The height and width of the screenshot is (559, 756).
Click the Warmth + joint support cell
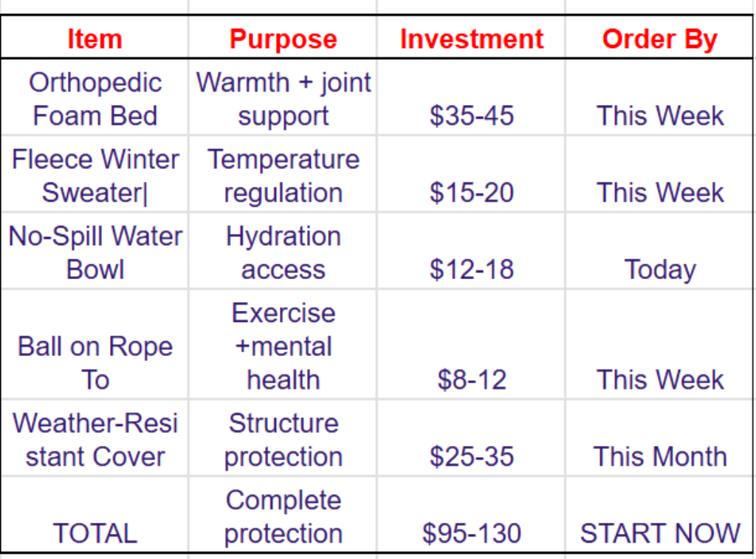283,97
